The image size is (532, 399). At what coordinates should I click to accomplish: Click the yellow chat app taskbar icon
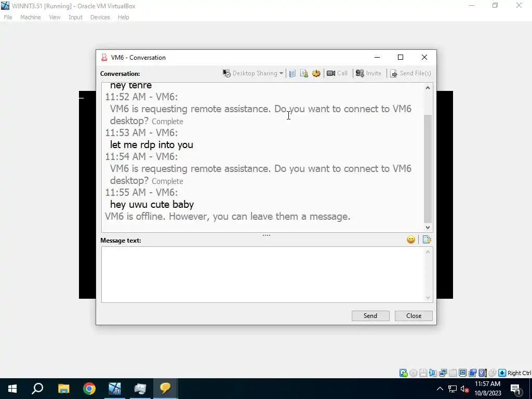coord(165,389)
